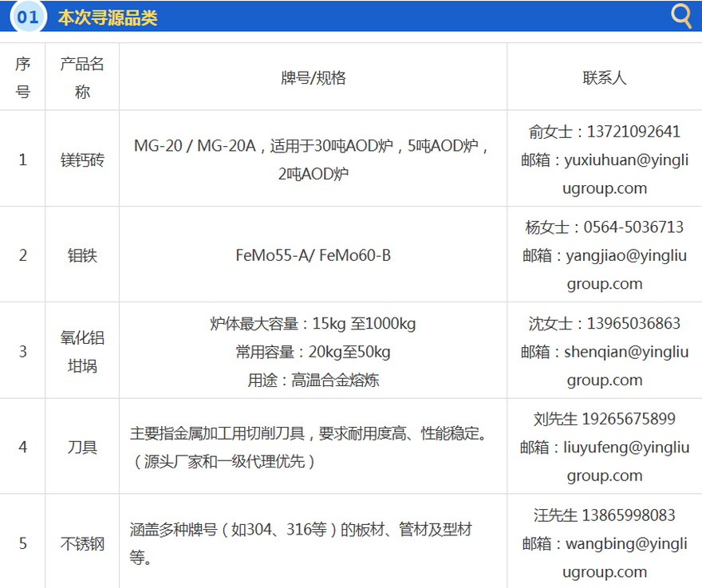The height and width of the screenshot is (588, 702).
Task: Click the 本次寻源品类 section heading
Action: pyautogui.click(x=107, y=18)
